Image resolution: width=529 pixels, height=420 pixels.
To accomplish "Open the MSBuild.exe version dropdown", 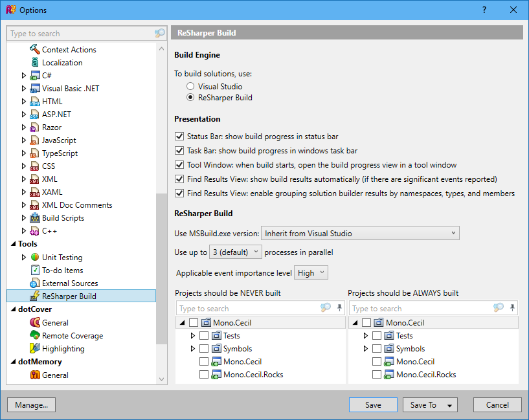I will pyautogui.click(x=360, y=233).
